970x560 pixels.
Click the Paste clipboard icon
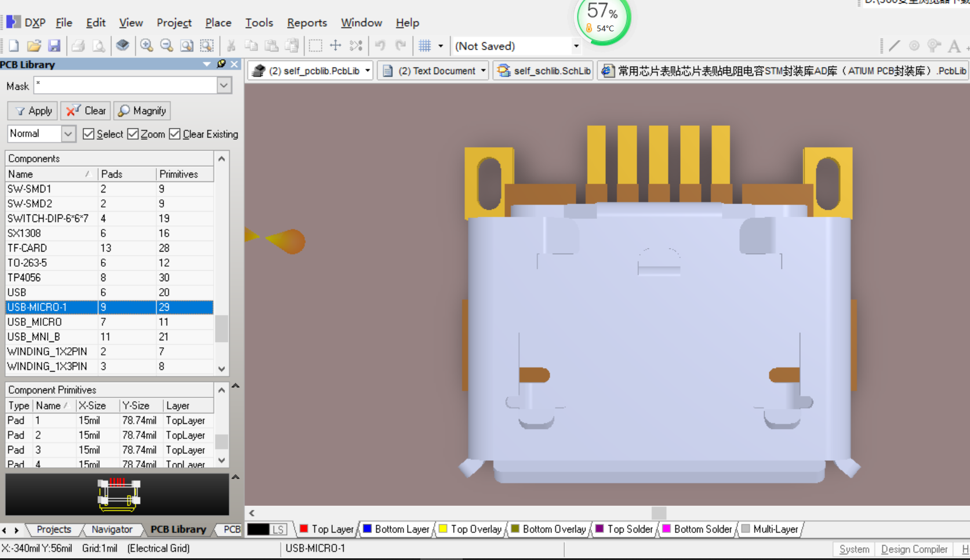coord(271,45)
